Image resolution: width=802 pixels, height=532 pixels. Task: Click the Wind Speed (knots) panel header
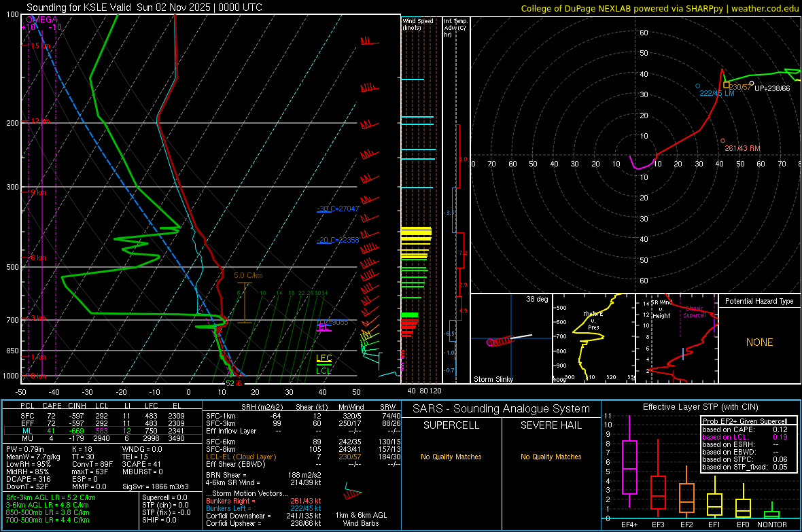pos(418,24)
